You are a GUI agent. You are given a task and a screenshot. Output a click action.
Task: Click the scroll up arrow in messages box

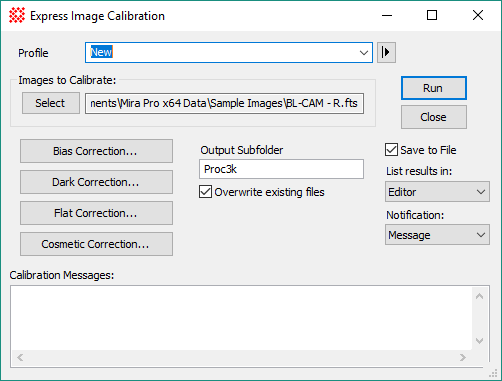479,296
